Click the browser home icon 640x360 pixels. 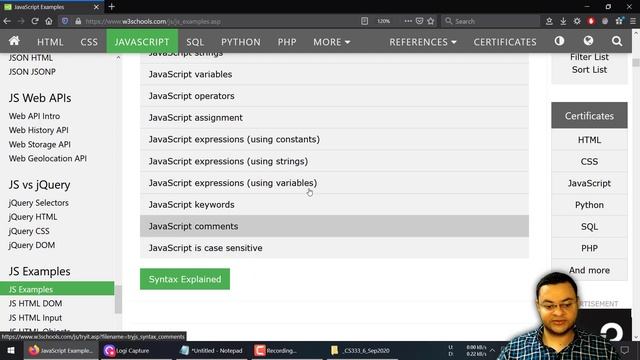(49, 21)
